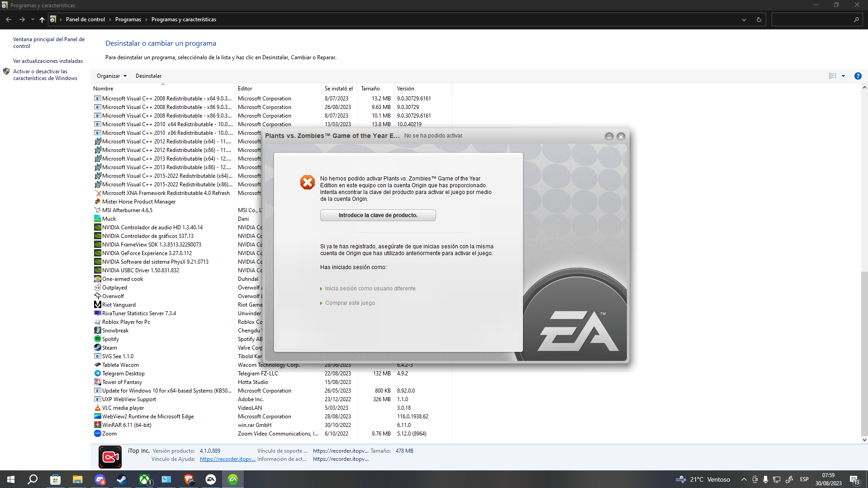
Task: Sort by the Editor column header
Action: click(278, 89)
